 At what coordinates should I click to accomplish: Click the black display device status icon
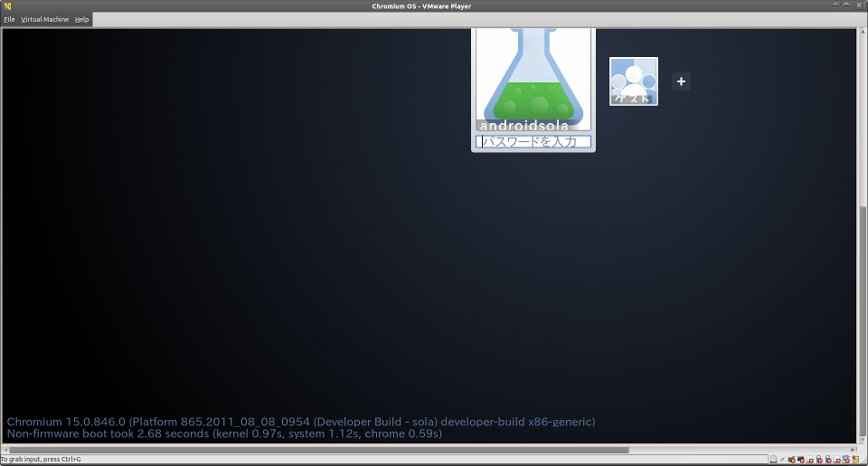click(800, 460)
